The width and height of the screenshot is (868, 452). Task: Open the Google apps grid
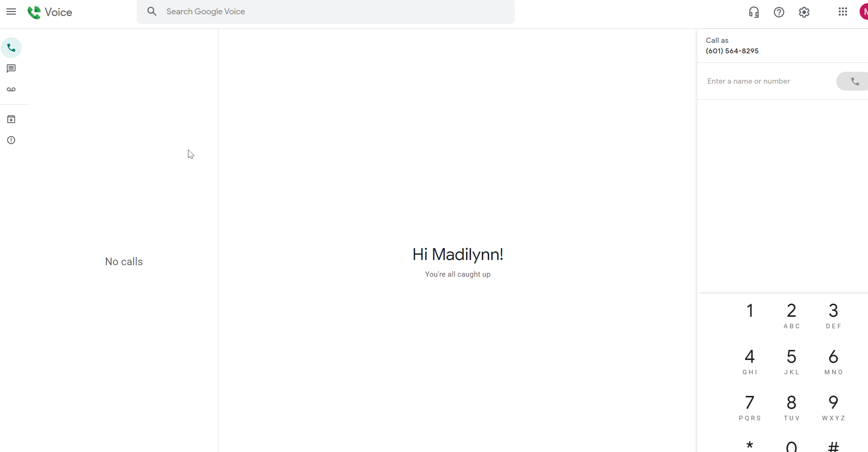(843, 12)
